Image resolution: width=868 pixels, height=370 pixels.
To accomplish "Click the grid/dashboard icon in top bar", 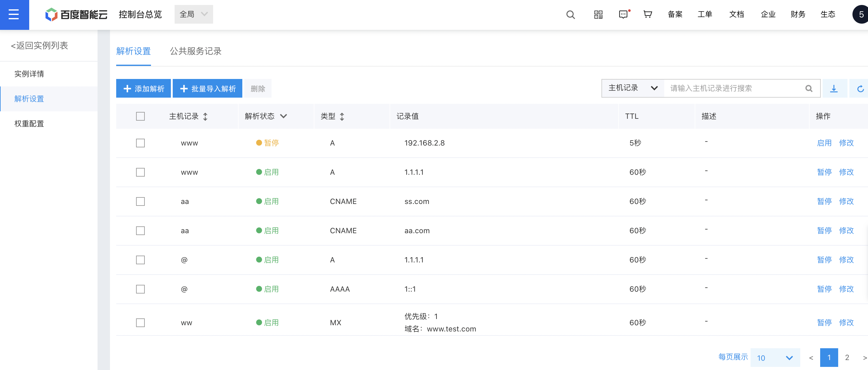I will [x=598, y=14].
